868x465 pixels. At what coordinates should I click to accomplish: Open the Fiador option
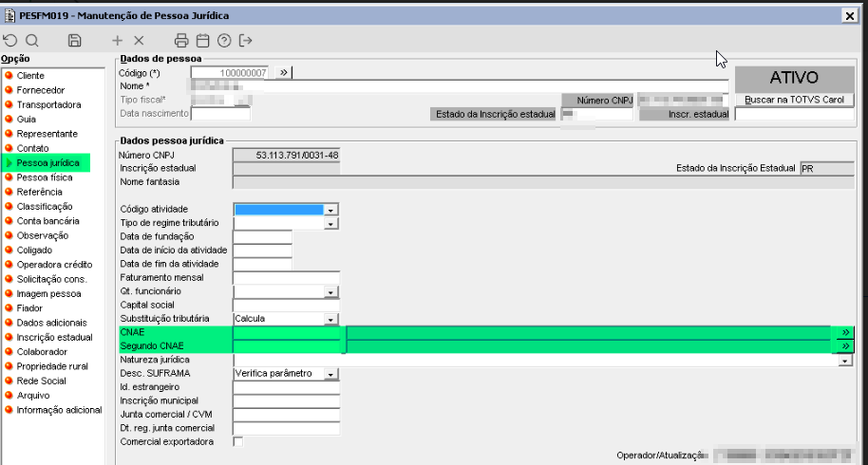[x=29, y=308]
